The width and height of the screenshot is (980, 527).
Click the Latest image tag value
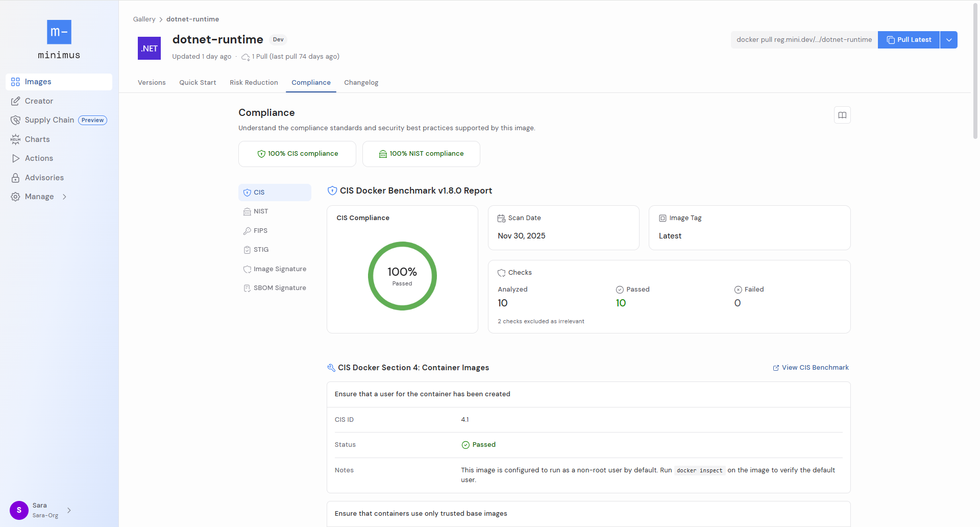[x=670, y=236]
